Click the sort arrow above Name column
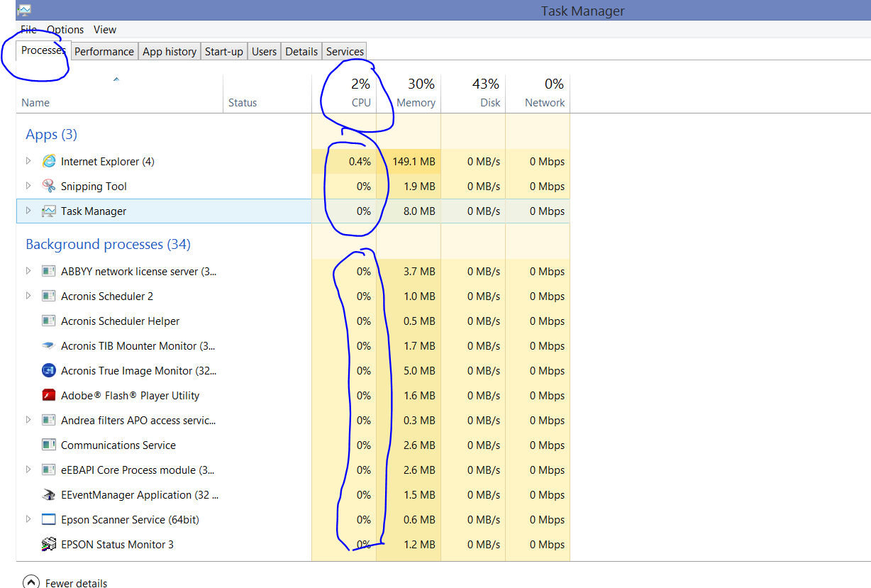Image resolution: width=871 pixels, height=588 pixels. 116,79
